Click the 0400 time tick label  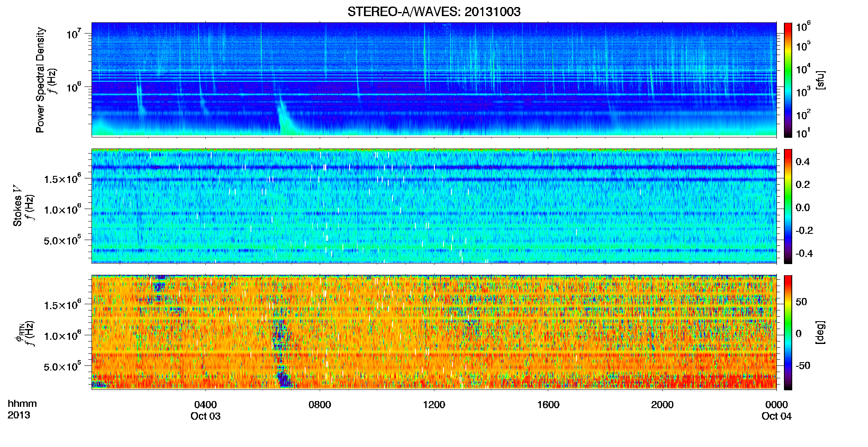coord(205,405)
